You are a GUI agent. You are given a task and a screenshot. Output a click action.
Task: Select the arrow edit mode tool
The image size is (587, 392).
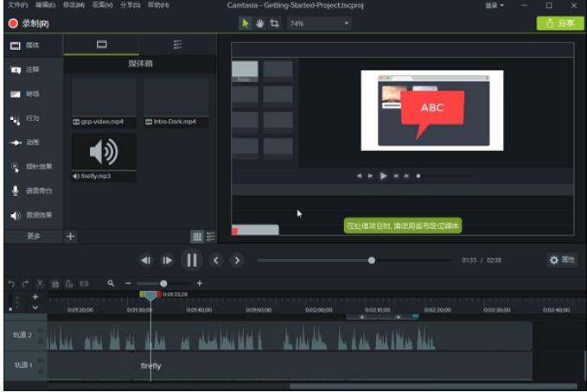(x=246, y=23)
